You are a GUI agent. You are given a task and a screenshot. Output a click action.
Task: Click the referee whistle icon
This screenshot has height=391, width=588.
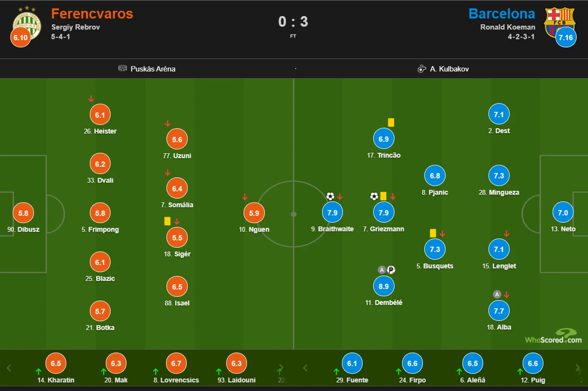[x=422, y=69]
